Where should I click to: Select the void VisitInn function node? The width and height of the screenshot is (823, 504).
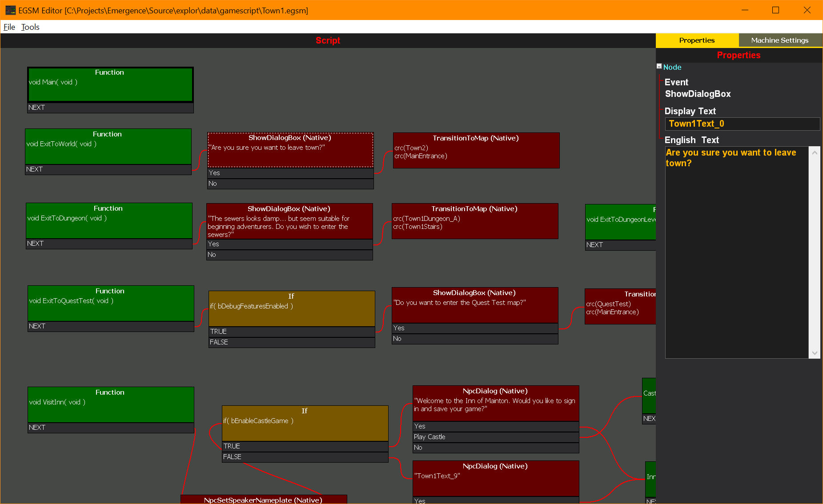point(110,404)
